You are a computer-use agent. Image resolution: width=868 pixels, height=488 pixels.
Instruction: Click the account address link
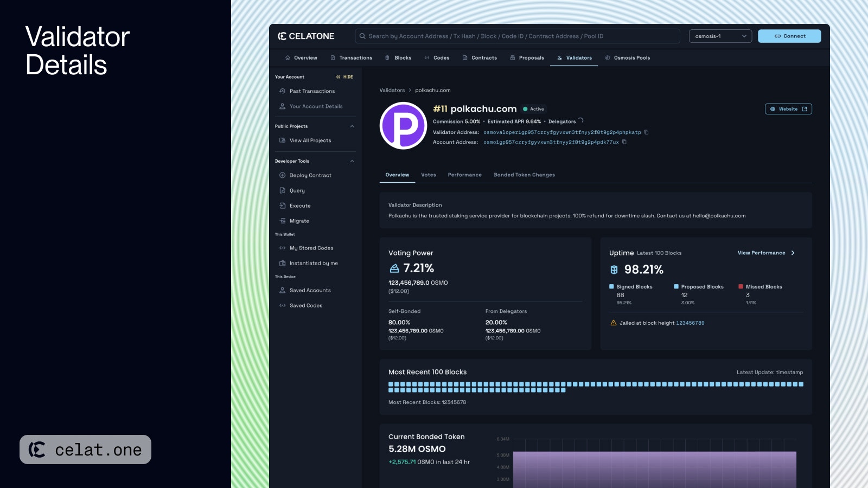click(x=551, y=142)
